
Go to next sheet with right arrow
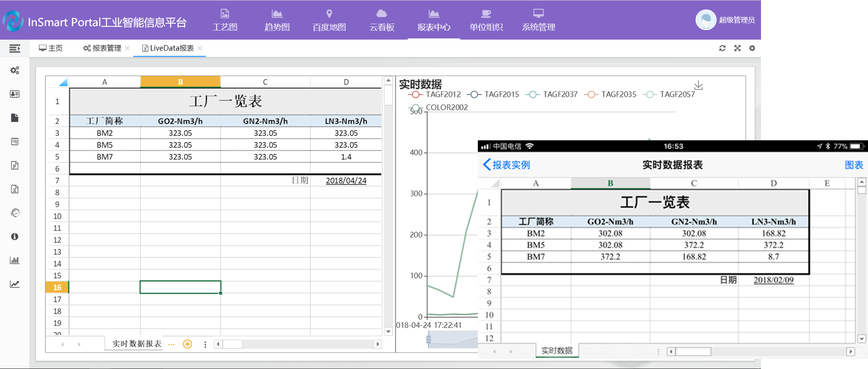(79, 344)
